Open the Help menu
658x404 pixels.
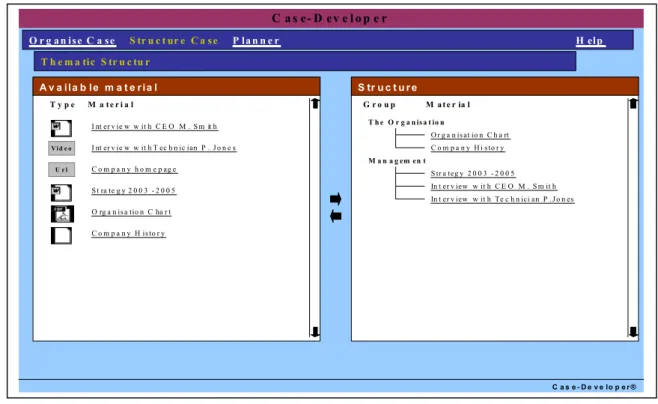click(590, 41)
